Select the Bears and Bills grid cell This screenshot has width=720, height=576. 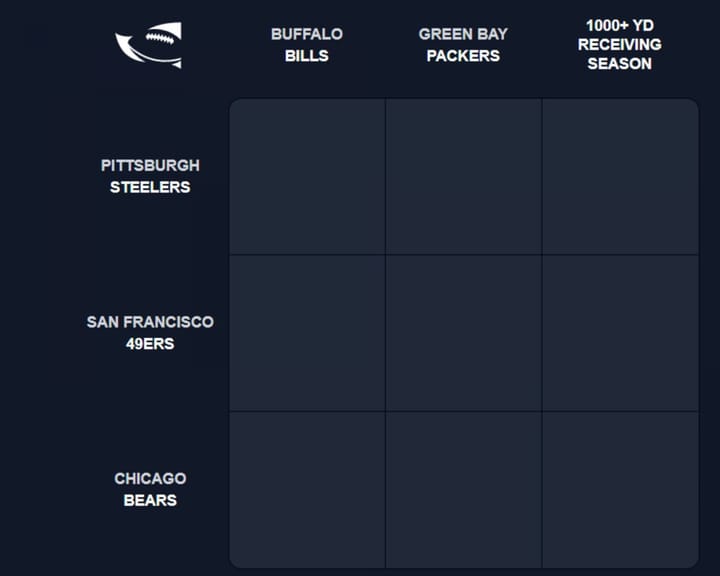(x=307, y=489)
